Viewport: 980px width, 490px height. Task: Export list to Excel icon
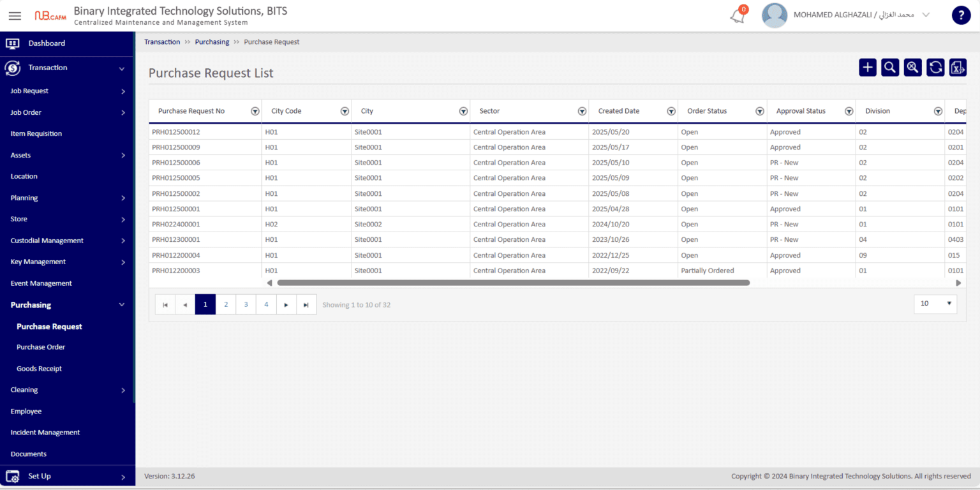[x=958, y=67]
